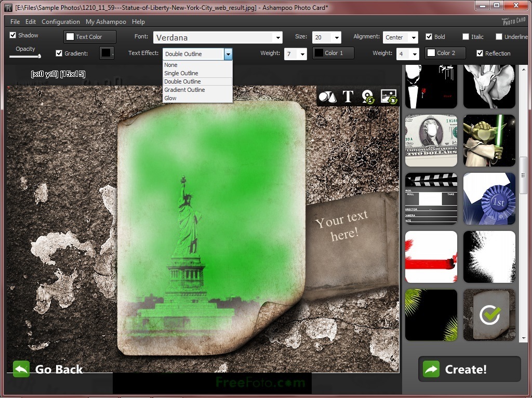
Task: Enable the Italic checkbox
Action: click(x=465, y=37)
